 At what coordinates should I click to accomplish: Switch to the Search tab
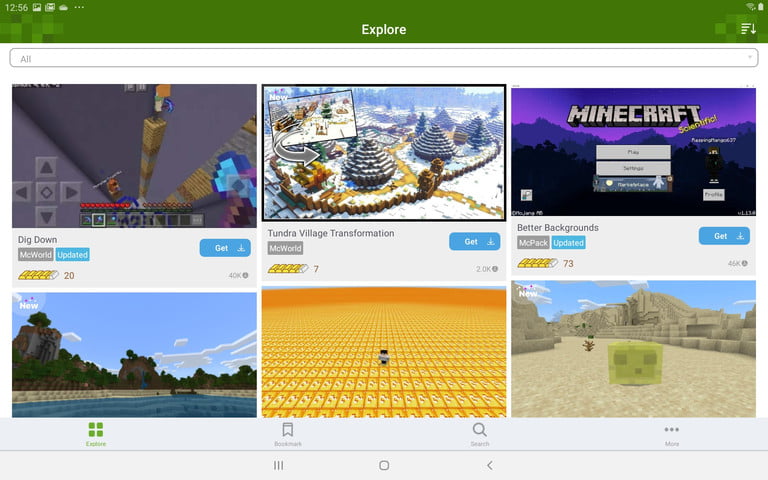480,434
